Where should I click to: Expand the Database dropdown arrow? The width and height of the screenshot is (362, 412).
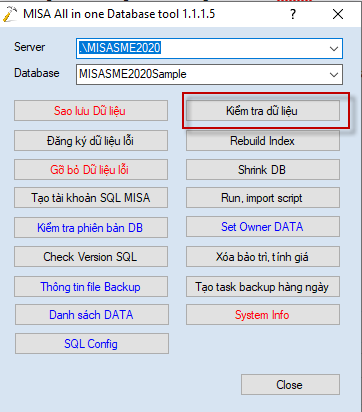(334, 74)
